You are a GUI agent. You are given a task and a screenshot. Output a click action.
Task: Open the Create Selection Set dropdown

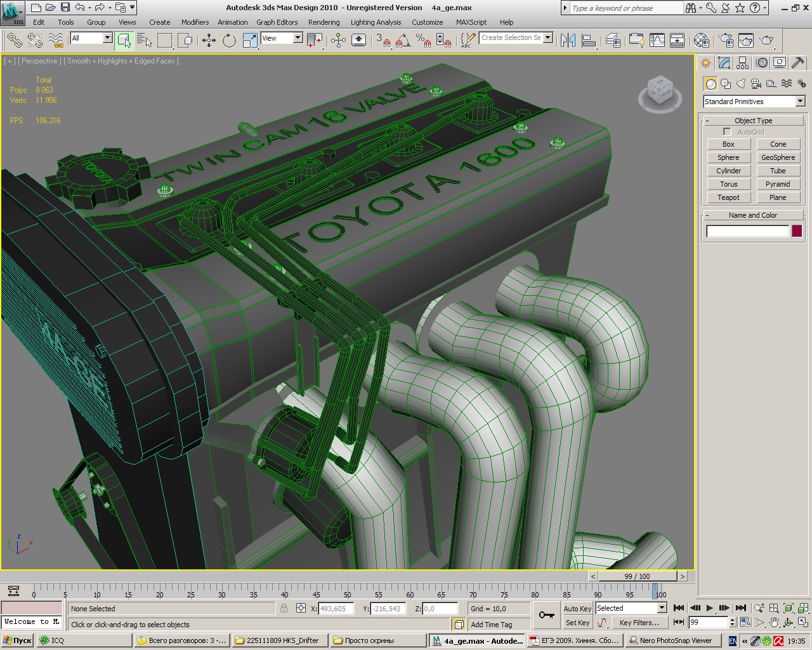[516, 37]
